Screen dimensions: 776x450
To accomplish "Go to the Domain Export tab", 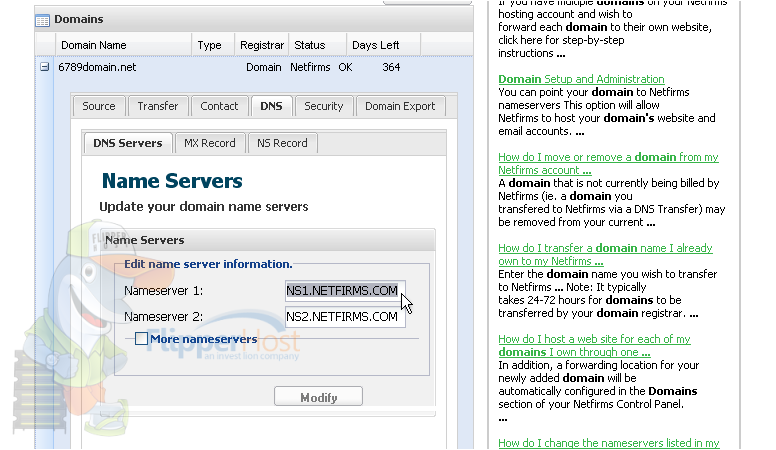I will tap(400, 106).
